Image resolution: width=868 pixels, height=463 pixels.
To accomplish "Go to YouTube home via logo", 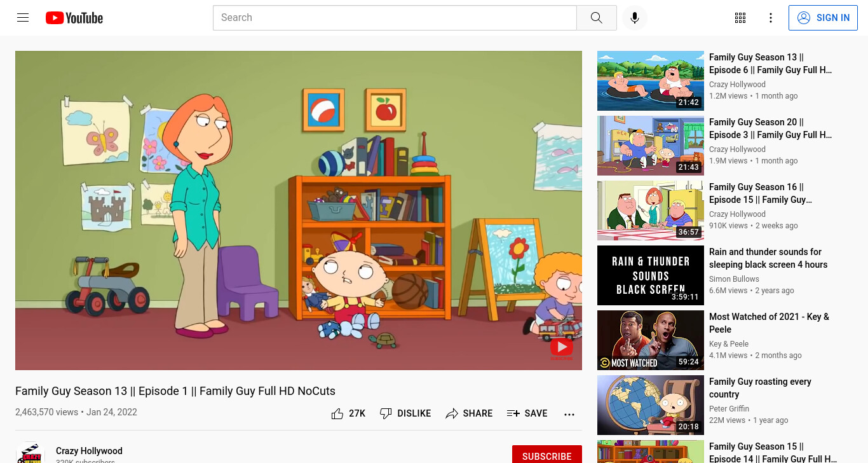I will pos(74,18).
